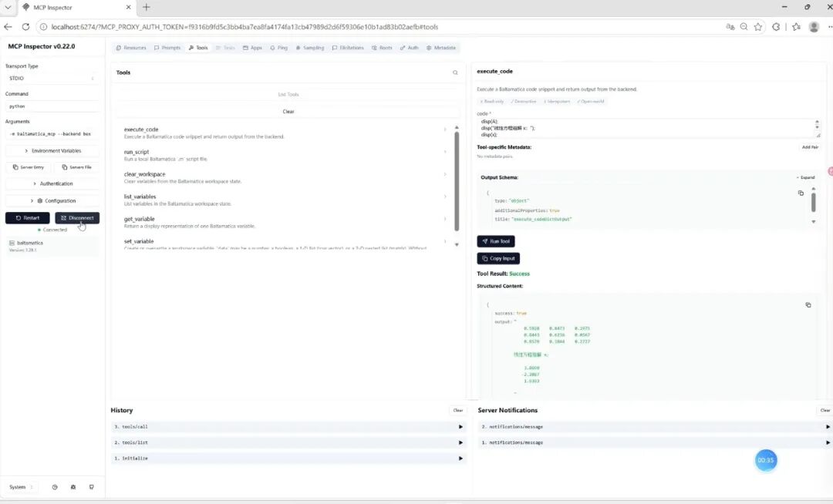Select the get_variable tool
The image size is (833, 504).
coord(284,222)
